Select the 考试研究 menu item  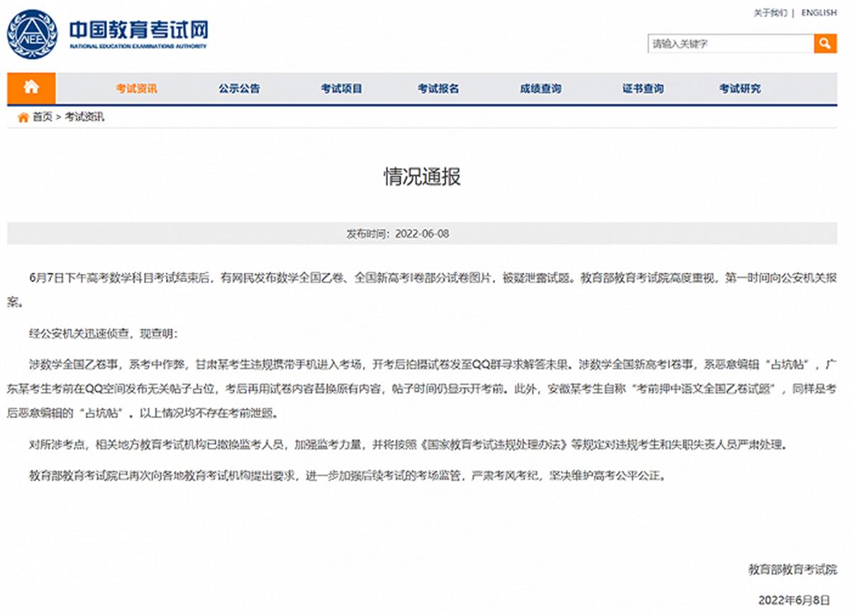(740, 88)
